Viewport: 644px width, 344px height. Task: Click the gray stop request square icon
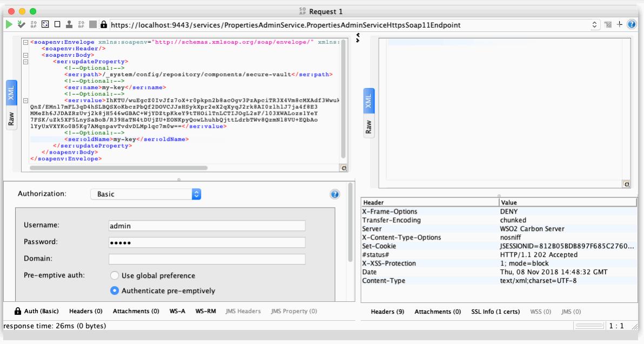point(93,24)
